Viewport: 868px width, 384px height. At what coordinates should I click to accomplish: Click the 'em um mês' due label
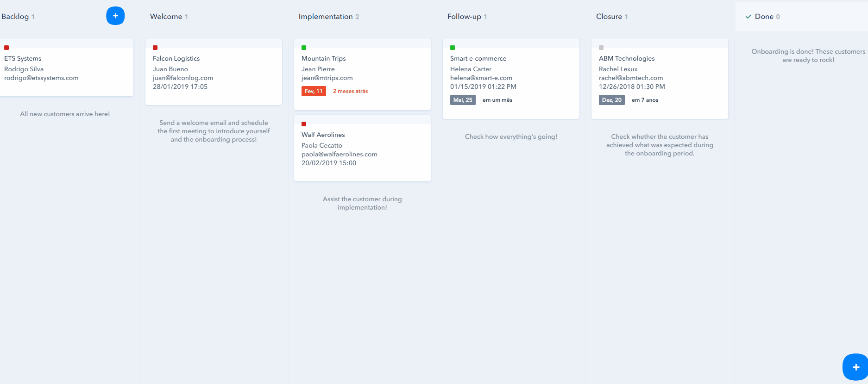497,100
